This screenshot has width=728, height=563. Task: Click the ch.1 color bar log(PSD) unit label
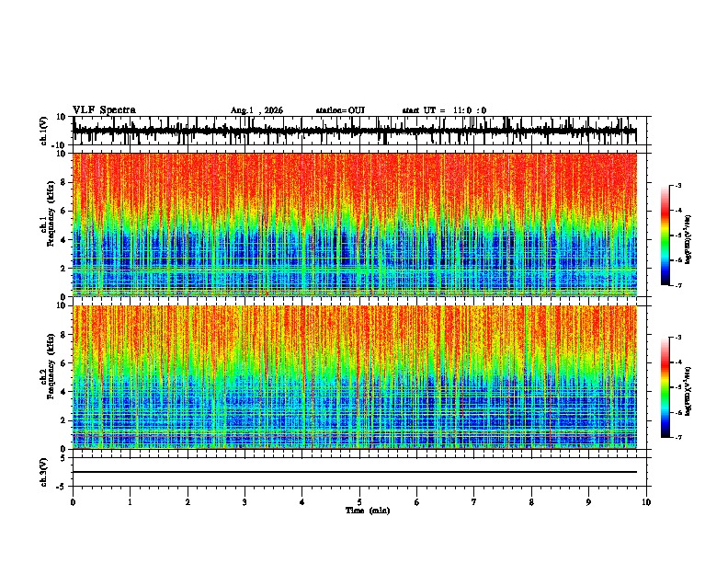(x=688, y=240)
